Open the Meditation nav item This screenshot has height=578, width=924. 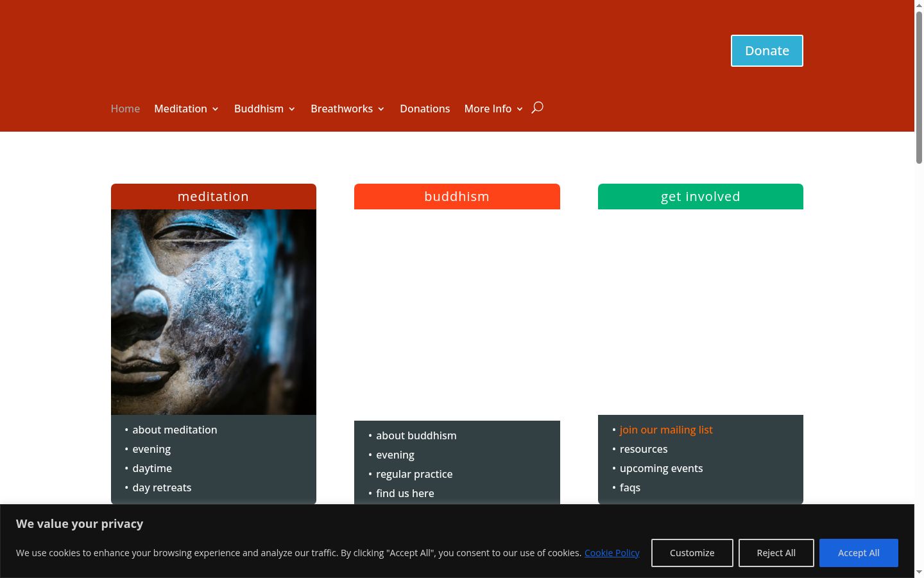pos(180,109)
